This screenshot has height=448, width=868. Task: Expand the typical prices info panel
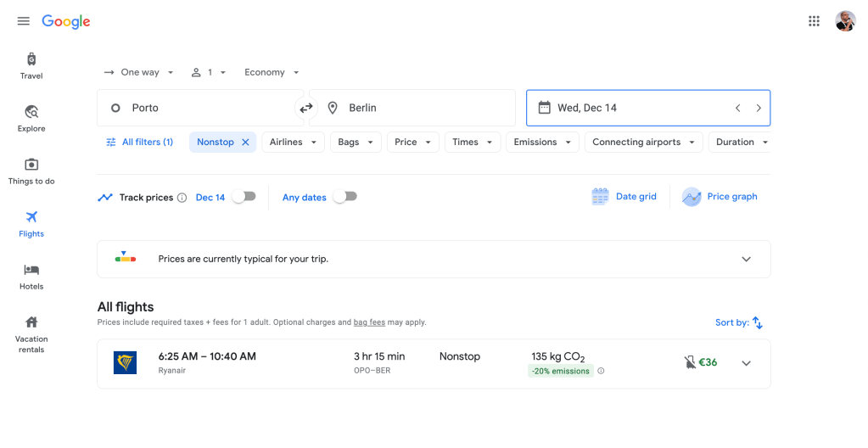click(x=746, y=259)
